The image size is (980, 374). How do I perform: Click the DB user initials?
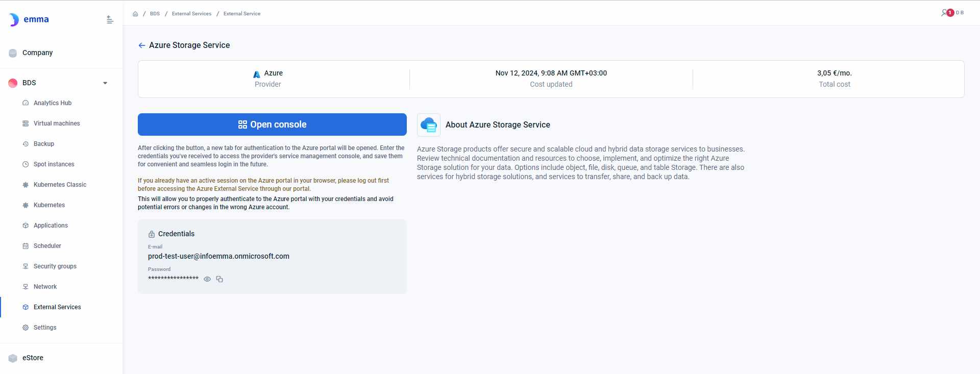coord(960,13)
